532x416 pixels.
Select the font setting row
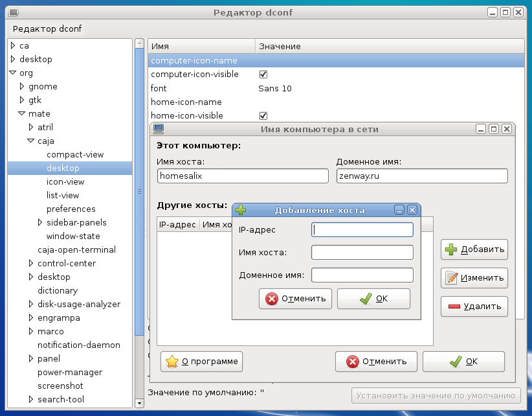[x=337, y=88]
